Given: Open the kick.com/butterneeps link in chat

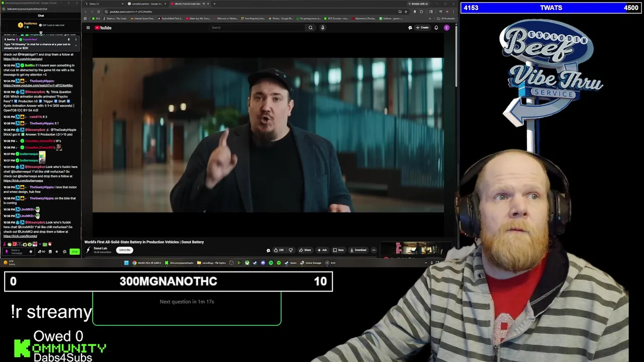Looking at the screenshot, I should [23, 180].
